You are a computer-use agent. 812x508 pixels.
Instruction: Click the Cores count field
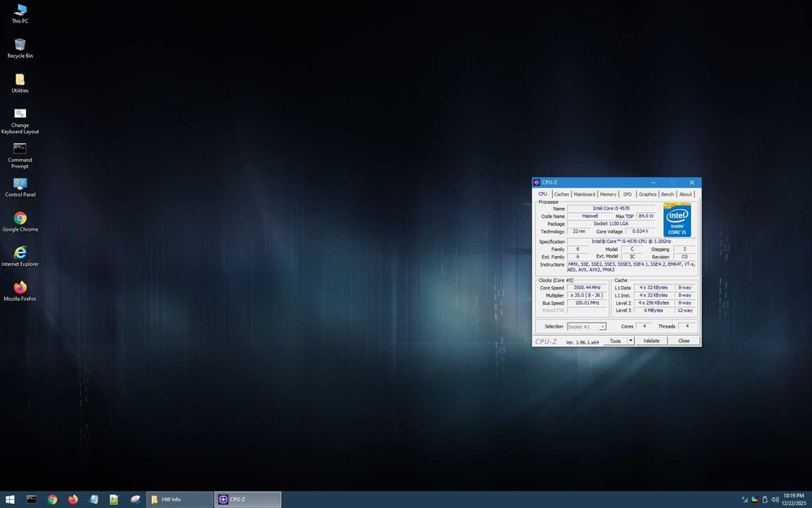(644, 327)
